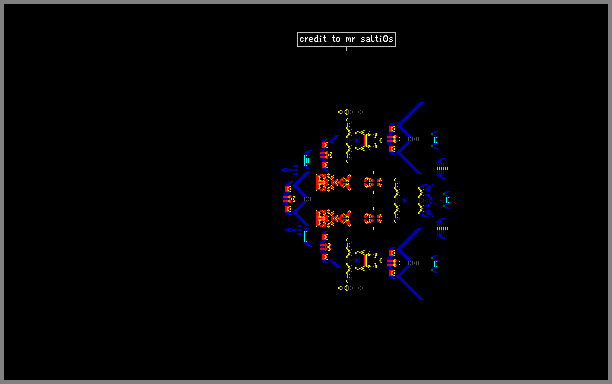Click the gray dots beside upper-right red cluster

pyautogui.click(x=413, y=139)
